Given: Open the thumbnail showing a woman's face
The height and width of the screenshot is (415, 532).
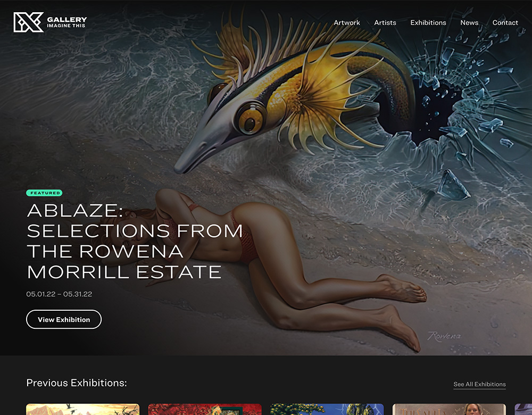Looking at the screenshot, I should 449,409.
